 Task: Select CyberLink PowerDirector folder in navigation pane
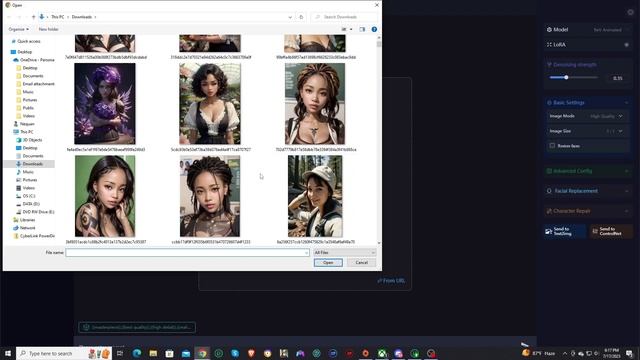[x=34, y=236]
